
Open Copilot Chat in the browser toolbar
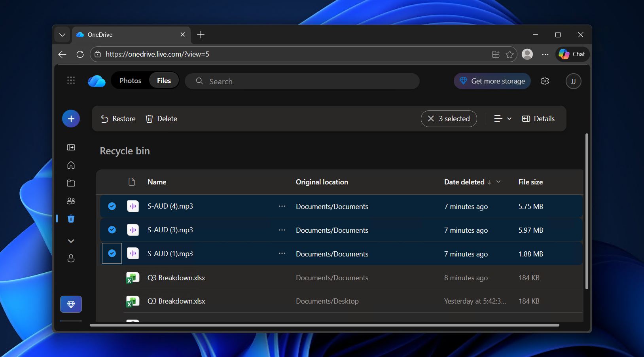coord(572,54)
